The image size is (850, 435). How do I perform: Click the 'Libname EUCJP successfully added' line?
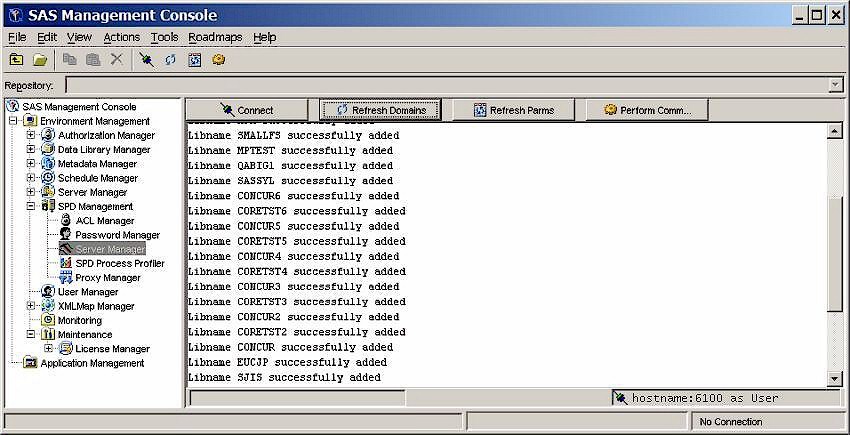click(287, 362)
